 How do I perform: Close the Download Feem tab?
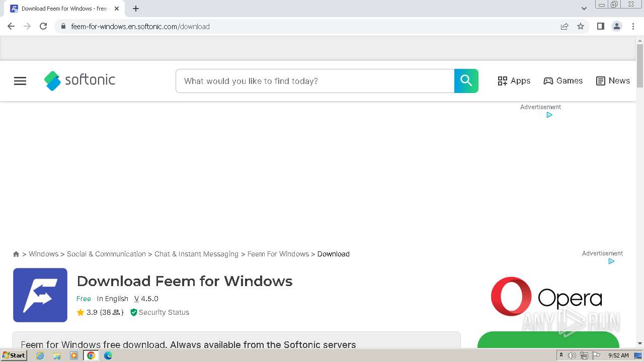(117, 9)
